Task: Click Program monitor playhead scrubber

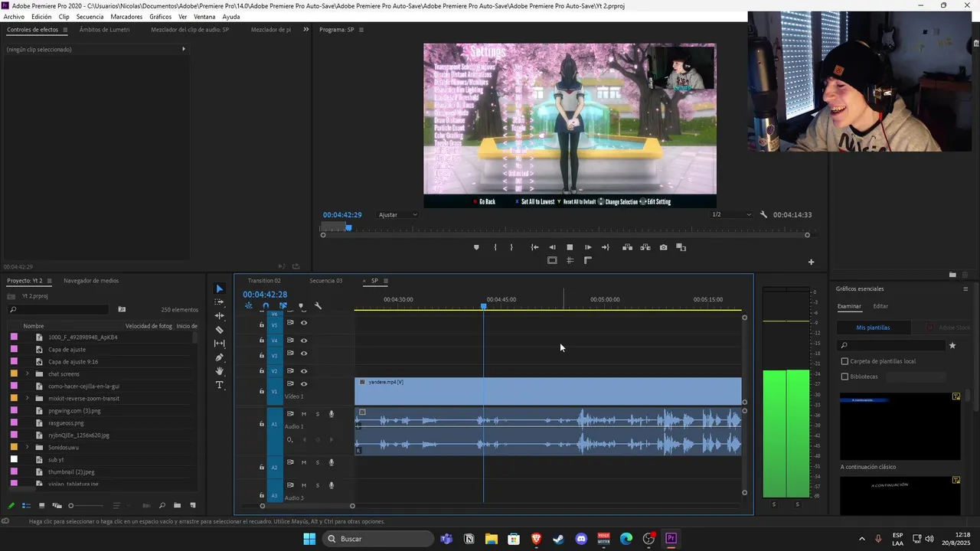Action: (348, 227)
